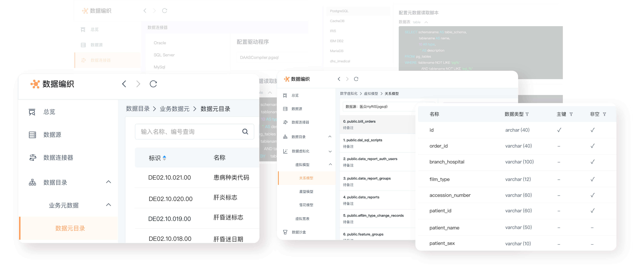Click 虚拟模型 breadcrumb in middle window

371,93
